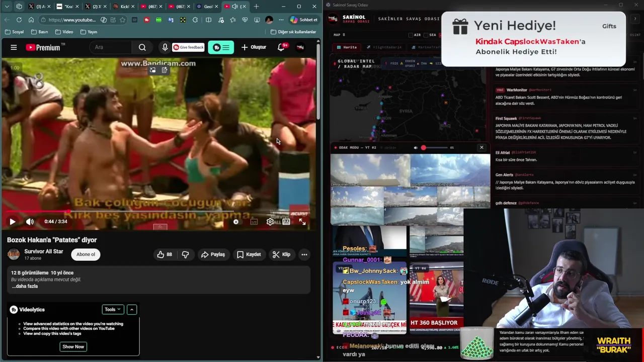This screenshot has height=362, width=644.
Task: Seek on the YouTube video progress bar
Action: point(159,212)
